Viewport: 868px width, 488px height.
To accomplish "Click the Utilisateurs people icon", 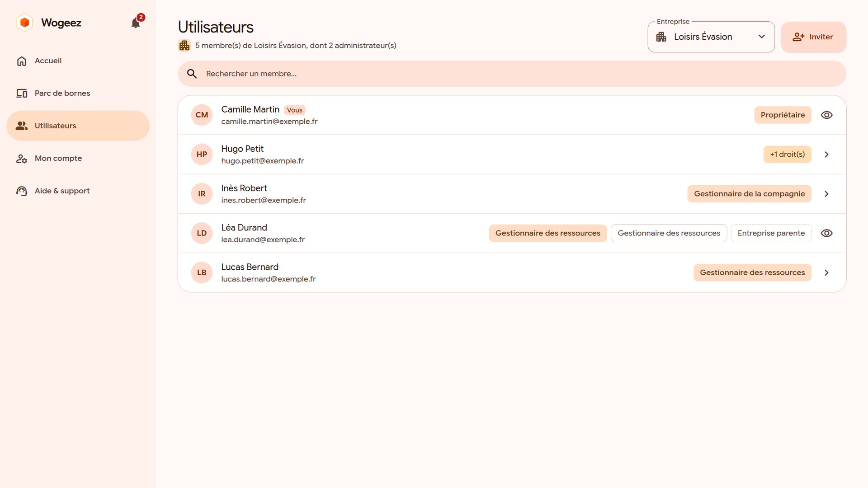I will [22, 126].
